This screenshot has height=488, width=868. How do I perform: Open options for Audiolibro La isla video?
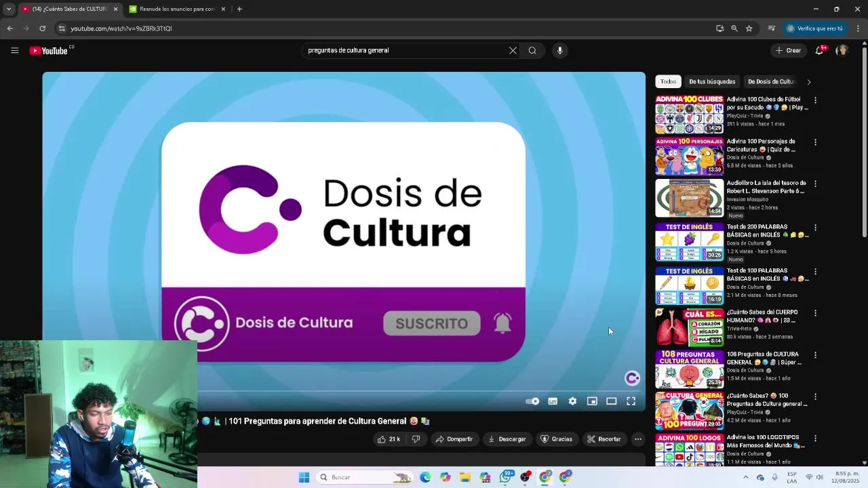pyautogui.click(x=815, y=184)
